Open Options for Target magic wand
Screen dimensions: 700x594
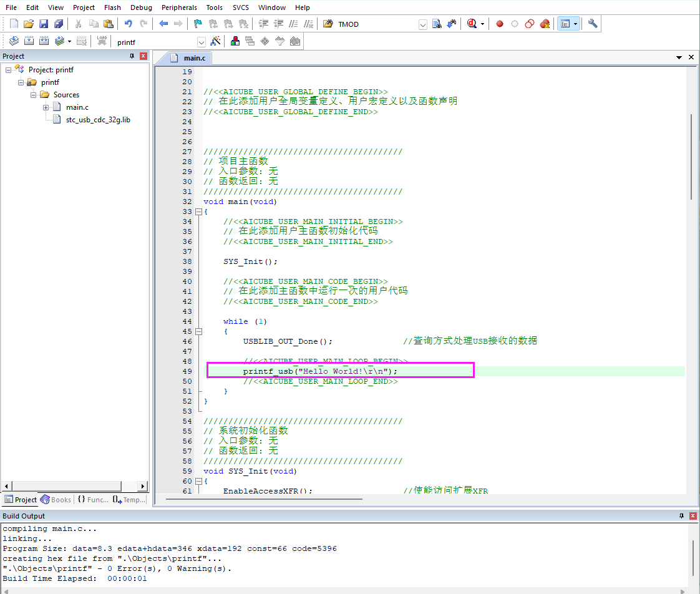click(215, 42)
